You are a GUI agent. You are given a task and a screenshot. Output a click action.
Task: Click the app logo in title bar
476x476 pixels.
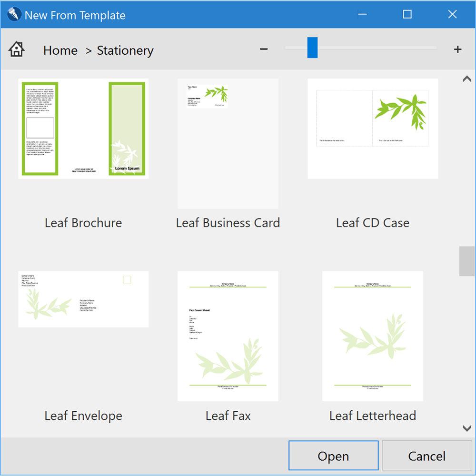(x=14, y=14)
